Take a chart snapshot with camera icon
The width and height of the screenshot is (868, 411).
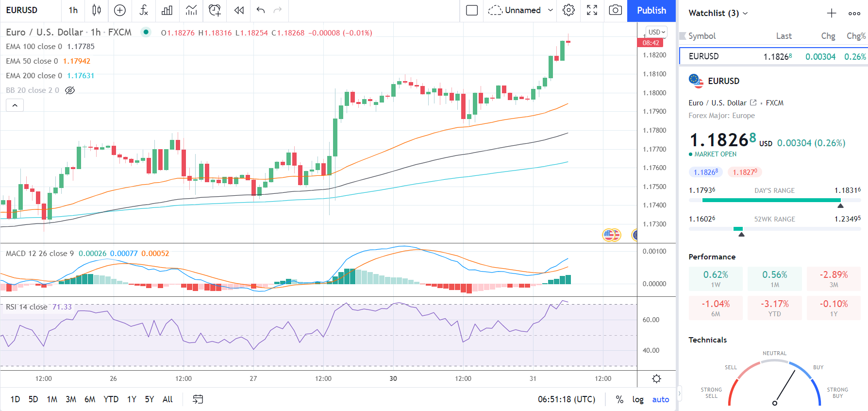(x=616, y=10)
